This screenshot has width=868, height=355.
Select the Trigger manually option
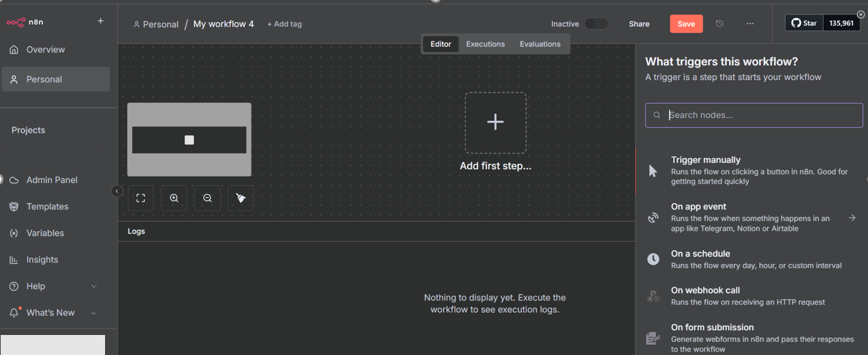click(705, 160)
